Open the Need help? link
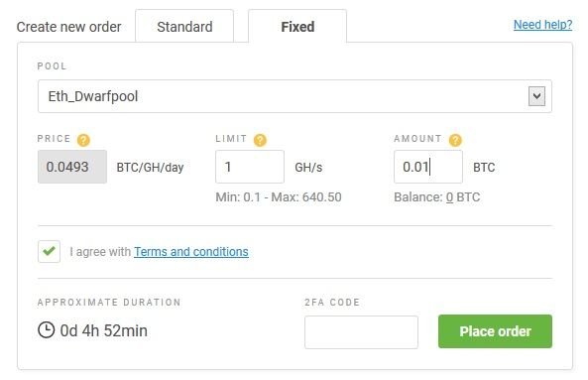This screenshot has width=588, height=380. pyautogui.click(x=542, y=25)
